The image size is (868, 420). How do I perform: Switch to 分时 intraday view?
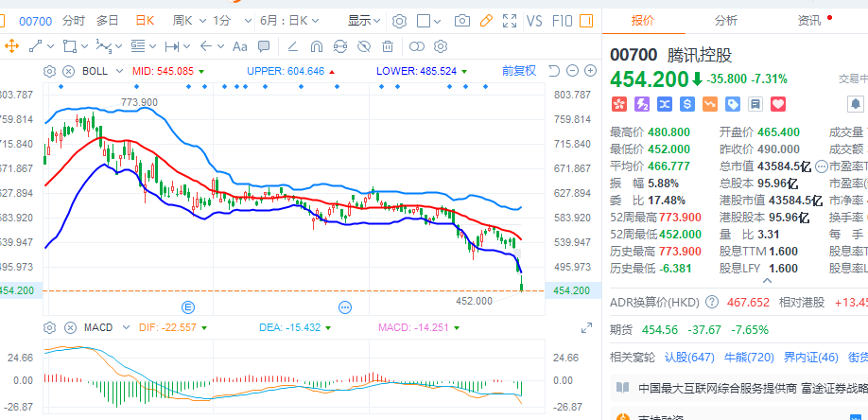pyautogui.click(x=74, y=21)
